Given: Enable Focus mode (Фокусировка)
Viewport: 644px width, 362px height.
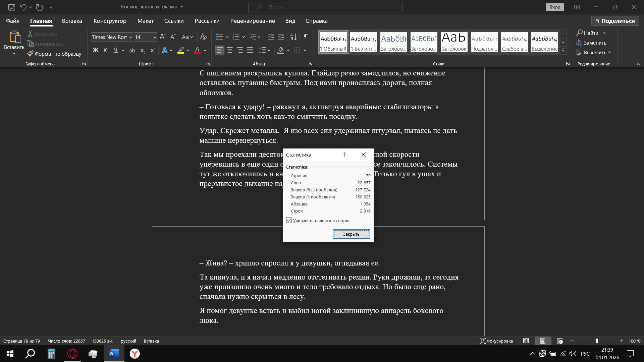Looking at the screenshot, I should (x=496, y=341).
